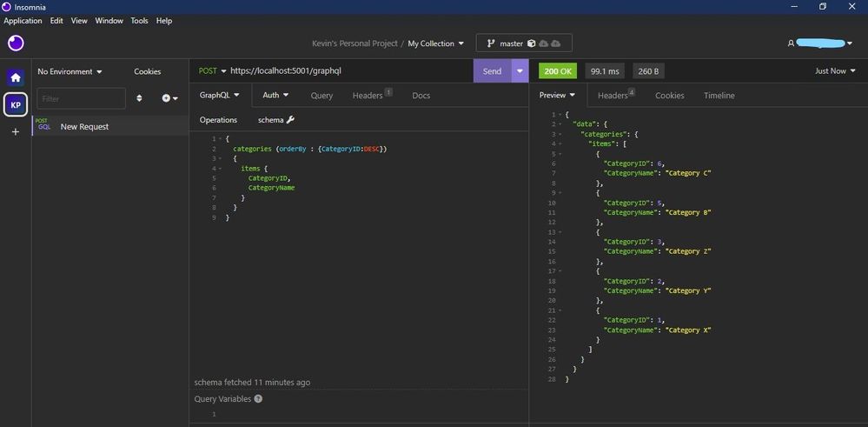This screenshot has height=427, width=868.
Task: Collapse the response data fold arrow on line 2
Action: [560, 124]
